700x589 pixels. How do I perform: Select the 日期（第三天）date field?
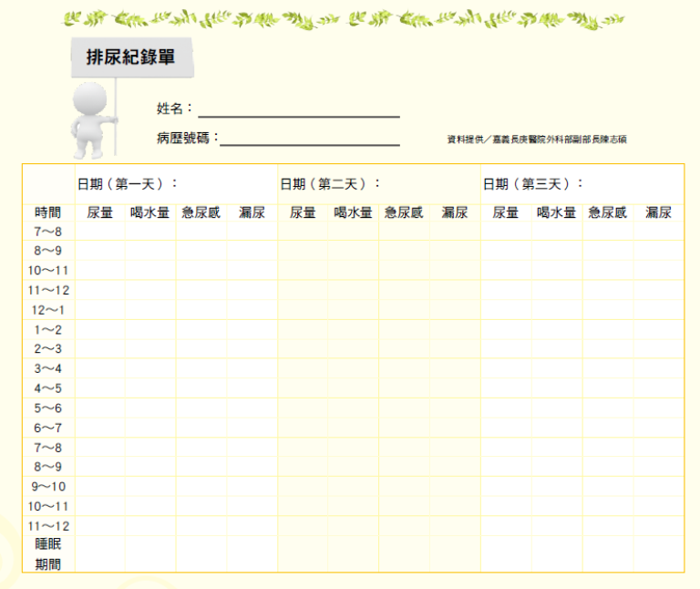(x=582, y=184)
